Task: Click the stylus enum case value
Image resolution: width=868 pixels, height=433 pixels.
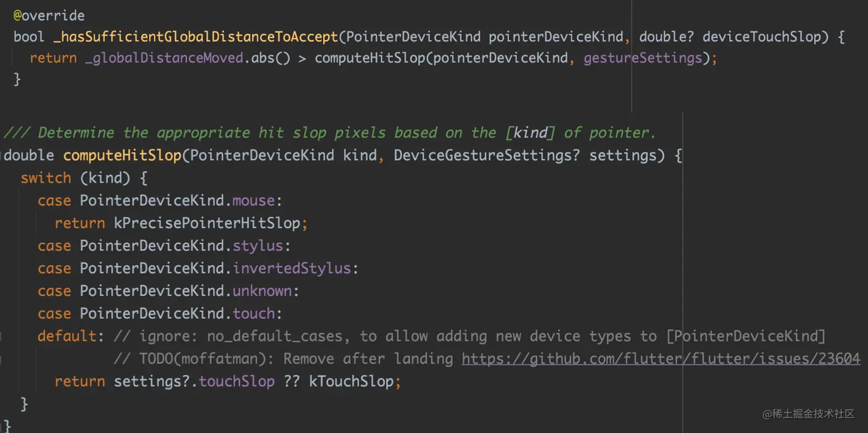Action: point(258,246)
